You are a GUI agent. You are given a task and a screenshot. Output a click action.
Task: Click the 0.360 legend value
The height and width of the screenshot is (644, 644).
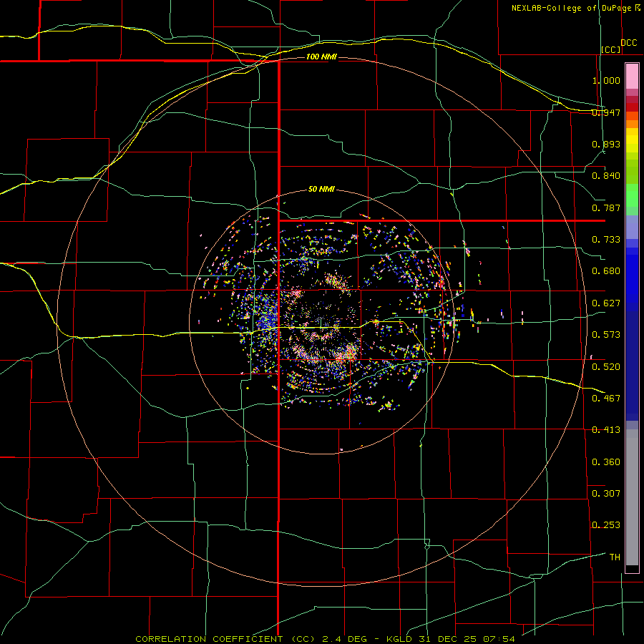(606, 462)
